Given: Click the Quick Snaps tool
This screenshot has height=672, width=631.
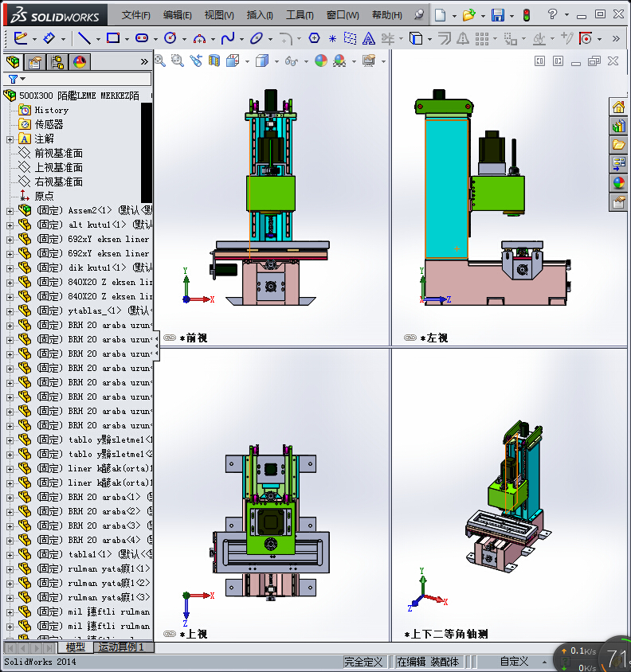Looking at the screenshot, I should pos(586,38).
